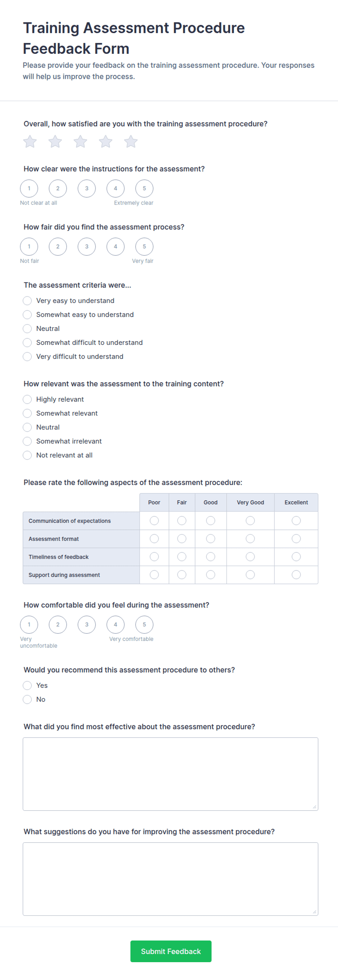
Task: Select the third star rating
Action: (80, 141)
